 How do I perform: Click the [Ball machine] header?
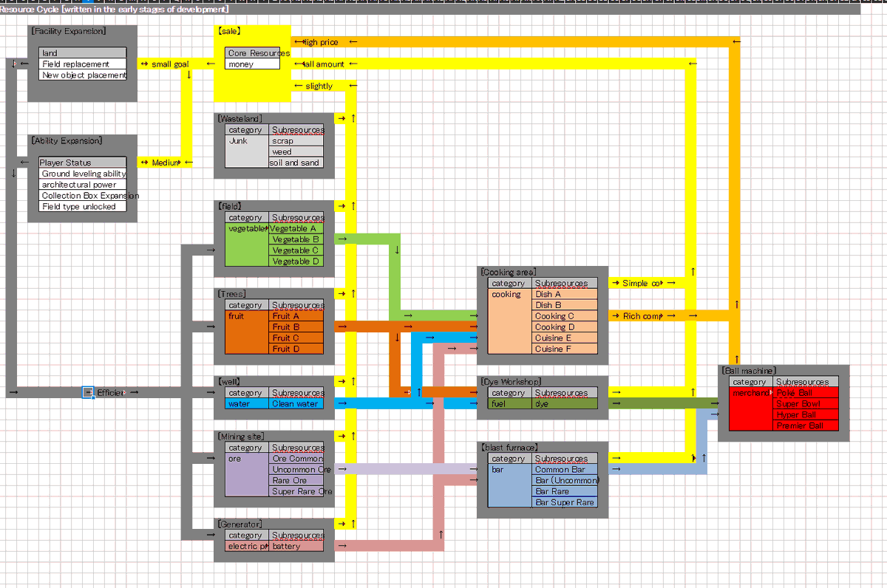(x=749, y=371)
